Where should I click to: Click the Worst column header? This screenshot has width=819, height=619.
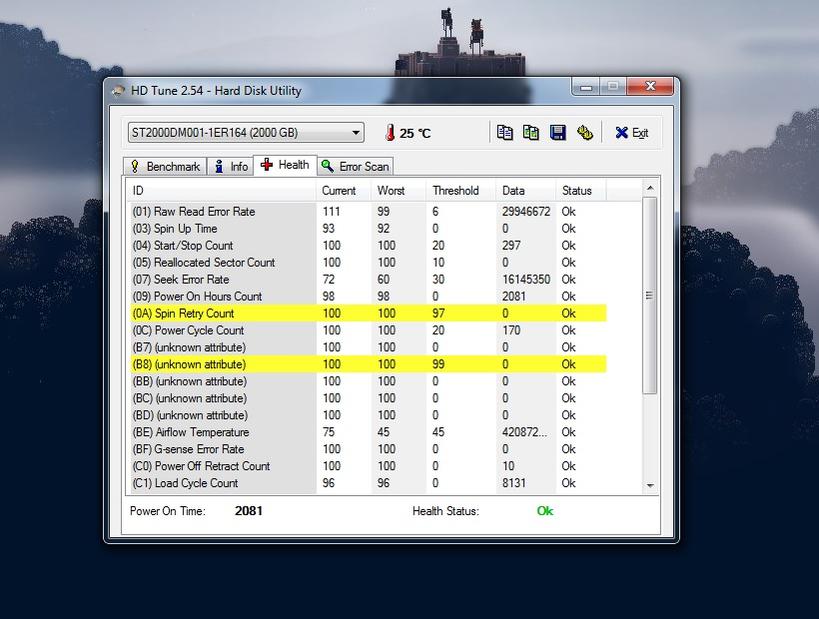tap(399, 191)
